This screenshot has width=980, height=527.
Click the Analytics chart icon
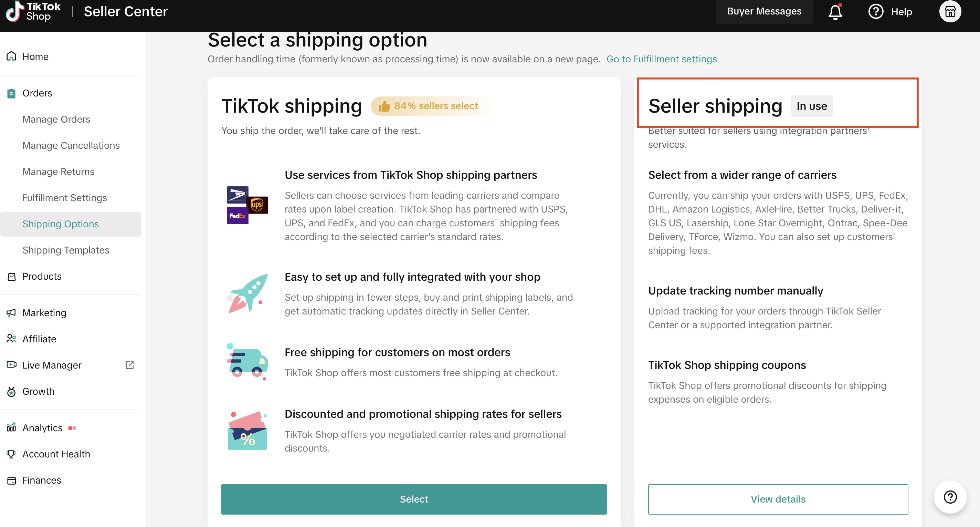11,427
